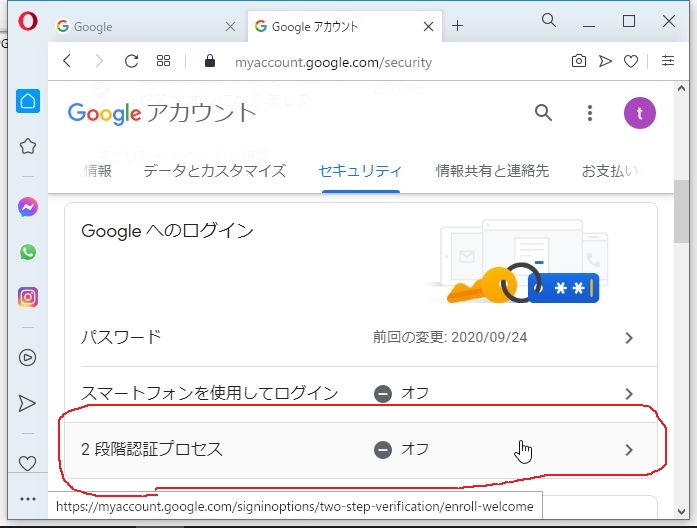The height and width of the screenshot is (528, 697).
Task: Click オフ status for smartphone login
Action: [401, 393]
